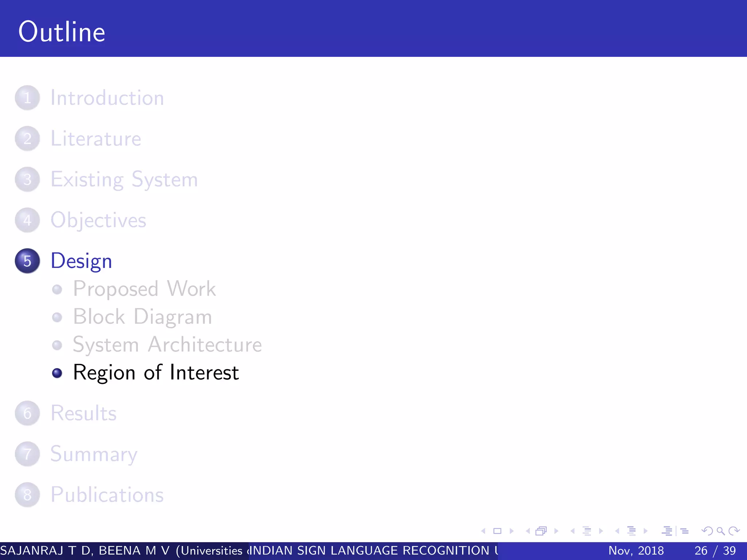The image size is (747, 560).
Task: Open Region of Interest subsection
Action: click(x=156, y=373)
